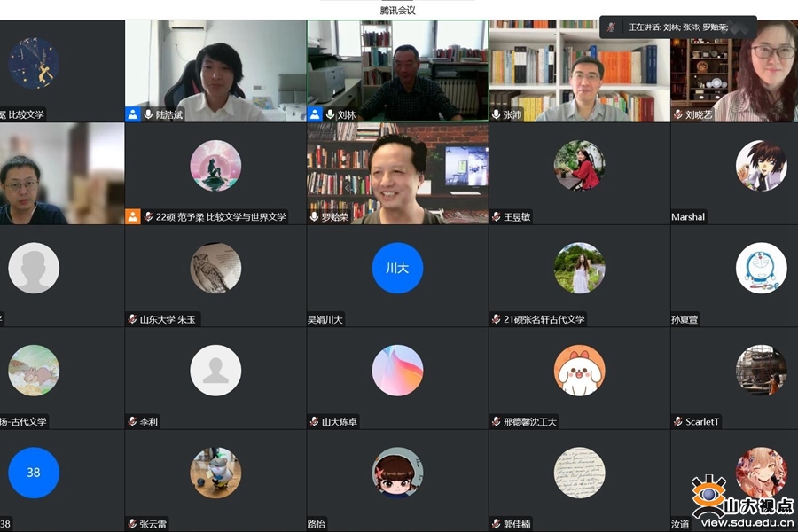Click the muted microphone icon beside 王昱敏
798x532 pixels.
tap(497, 217)
